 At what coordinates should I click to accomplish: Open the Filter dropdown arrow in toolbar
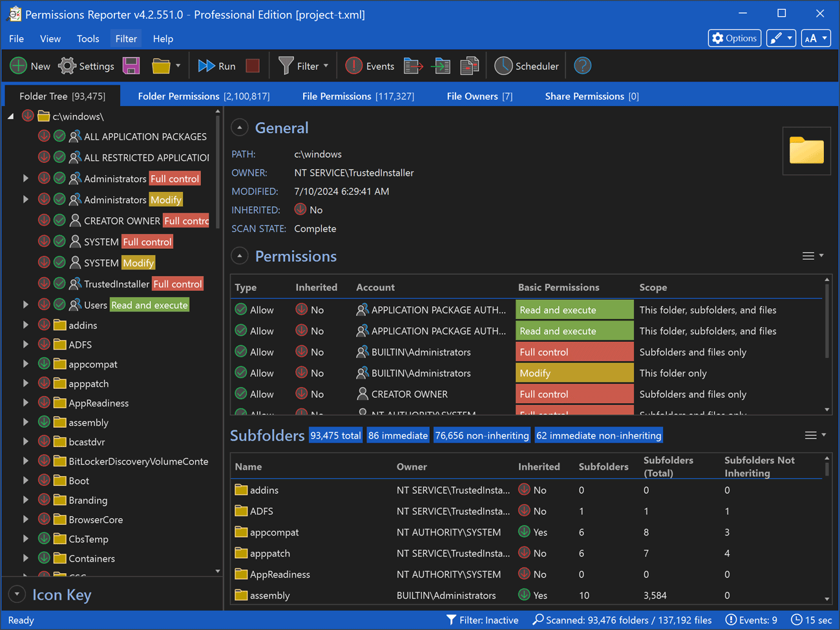326,66
